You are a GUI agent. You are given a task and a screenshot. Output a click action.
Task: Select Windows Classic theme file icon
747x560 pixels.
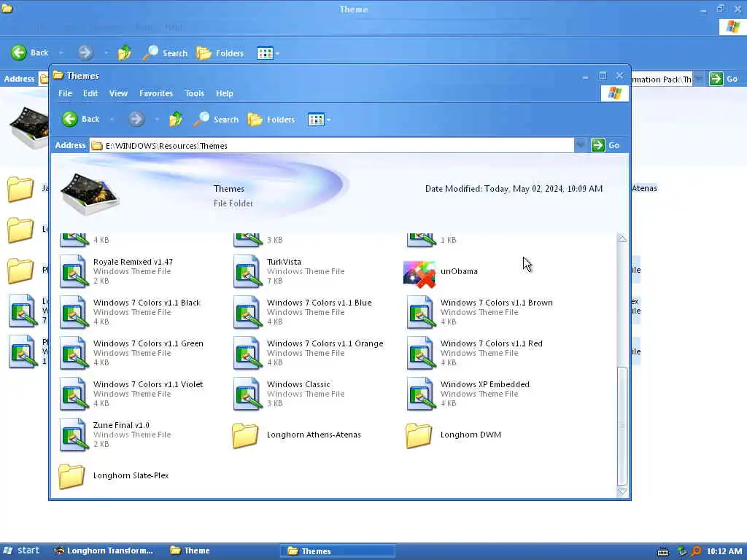tap(247, 394)
